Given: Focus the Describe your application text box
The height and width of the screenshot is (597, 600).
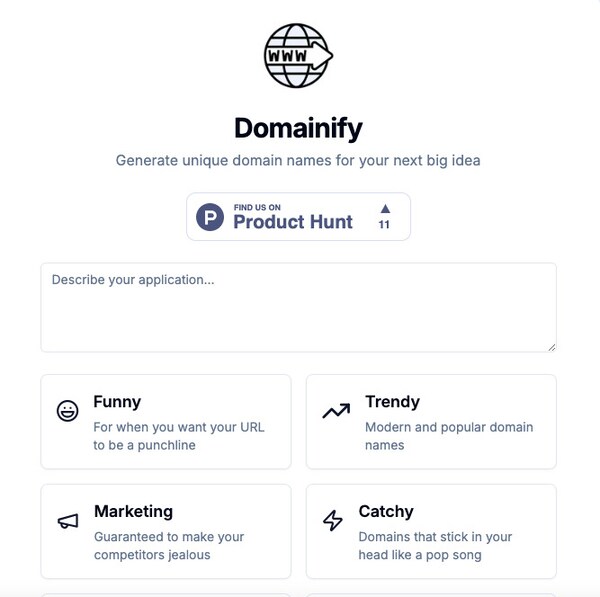Looking at the screenshot, I should [x=298, y=307].
